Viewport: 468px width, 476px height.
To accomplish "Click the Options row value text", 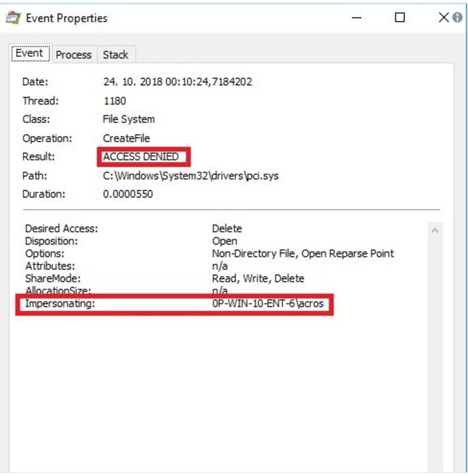I will click(x=303, y=254).
